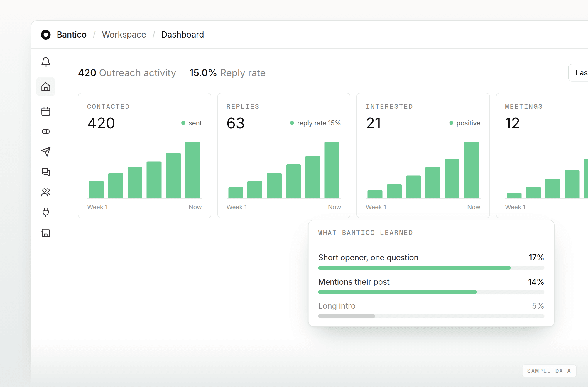Click the Dashboard breadcrumb
Screen dimensions: 588x387
pos(183,35)
